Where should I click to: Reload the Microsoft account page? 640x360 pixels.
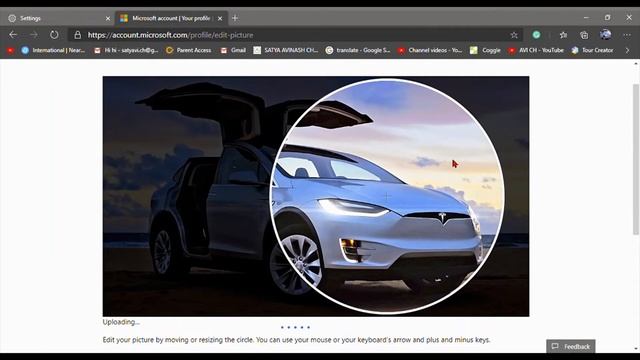point(54,35)
